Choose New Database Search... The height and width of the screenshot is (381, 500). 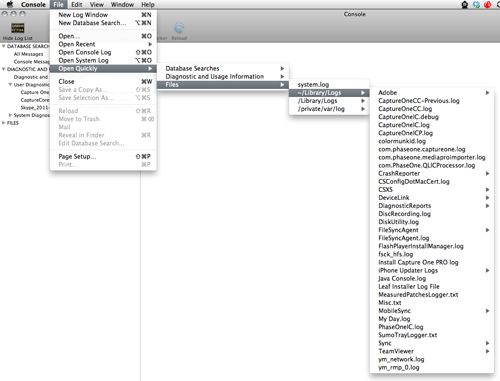(x=103, y=23)
